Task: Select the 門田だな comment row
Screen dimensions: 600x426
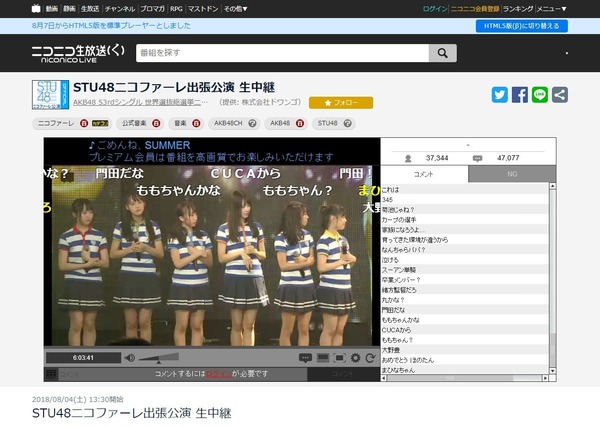Action: click(x=465, y=310)
